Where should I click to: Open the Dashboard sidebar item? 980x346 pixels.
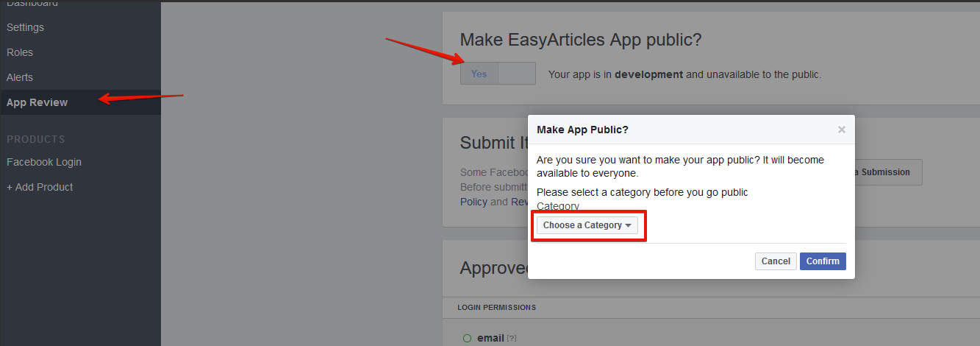click(x=32, y=4)
